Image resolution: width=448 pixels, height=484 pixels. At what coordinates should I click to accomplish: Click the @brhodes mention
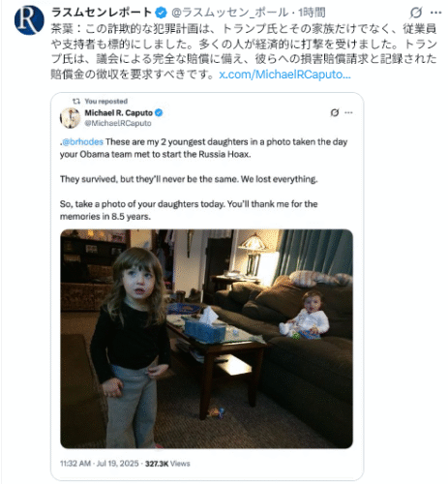tap(82, 142)
